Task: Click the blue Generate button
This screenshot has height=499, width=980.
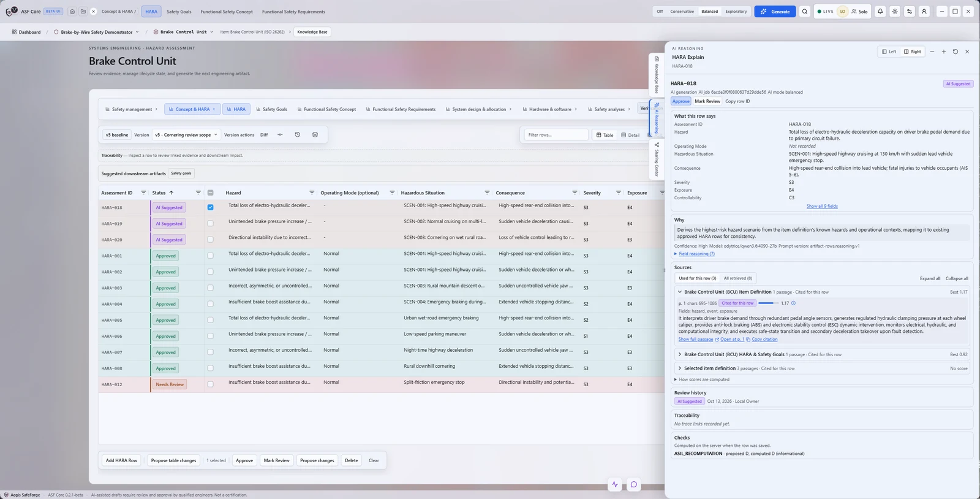Action: 775,12
